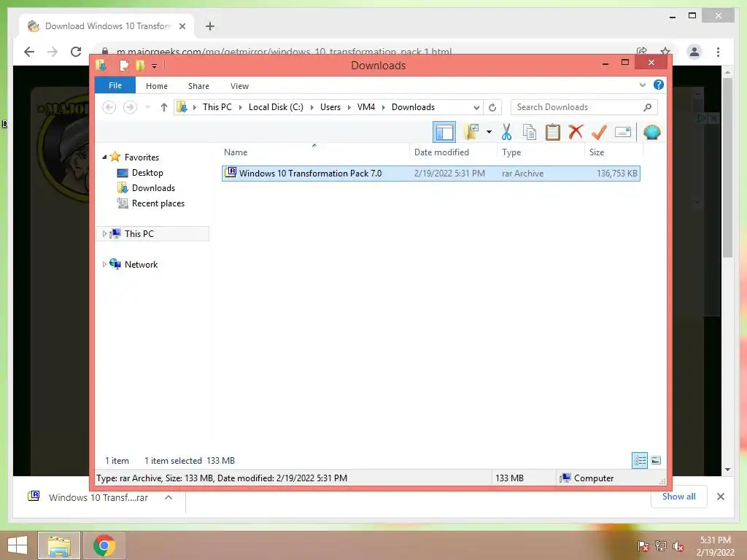Click the blue shell icon in toolbar

[x=651, y=132]
